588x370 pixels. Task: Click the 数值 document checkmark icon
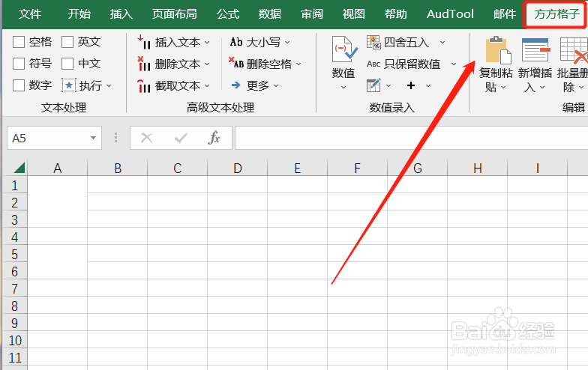click(x=344, y=49)
